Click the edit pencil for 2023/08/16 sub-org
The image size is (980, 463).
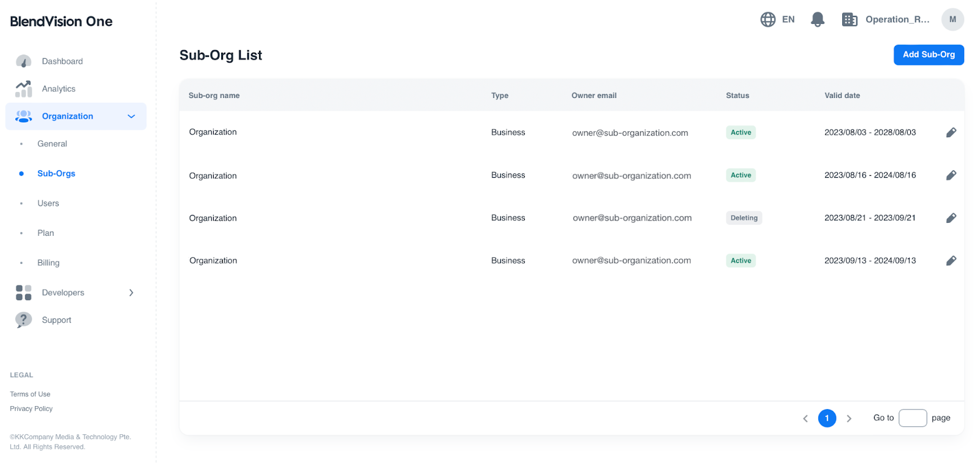click(951, 175)
